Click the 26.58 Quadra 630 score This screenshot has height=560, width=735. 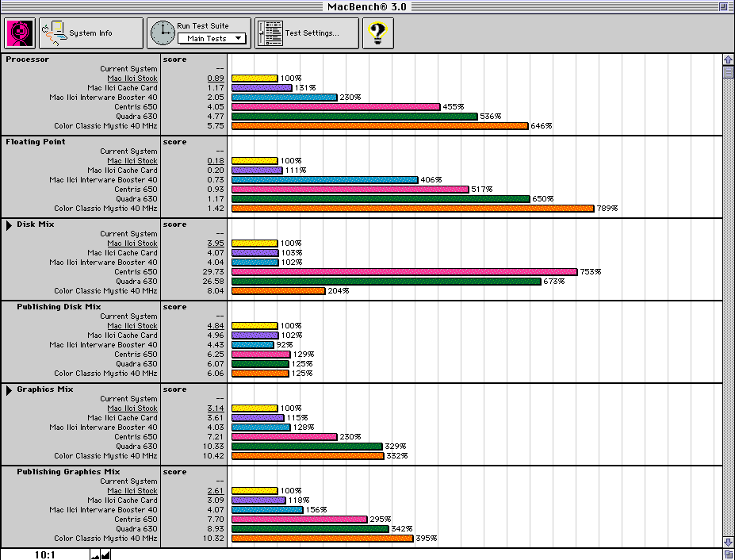214,282
